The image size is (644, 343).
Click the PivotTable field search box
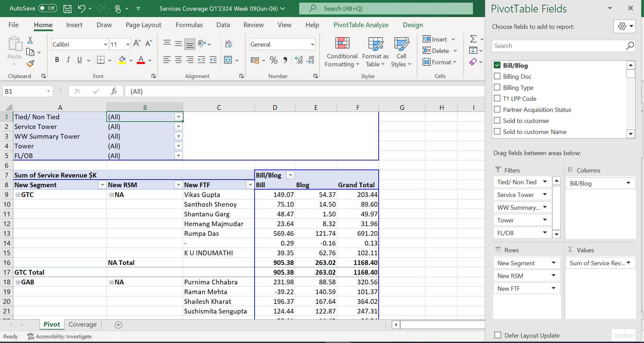pos(558,46)
